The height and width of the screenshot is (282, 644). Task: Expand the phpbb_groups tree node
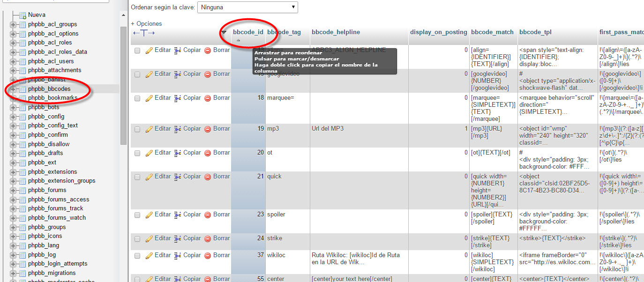click(x=13, y=227)
